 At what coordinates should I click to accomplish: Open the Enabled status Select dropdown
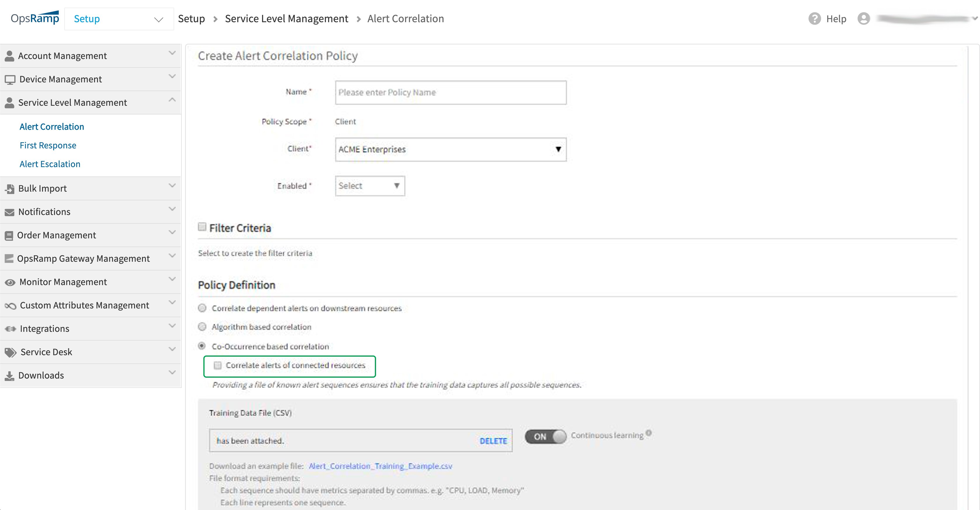[x=369, y=186]
